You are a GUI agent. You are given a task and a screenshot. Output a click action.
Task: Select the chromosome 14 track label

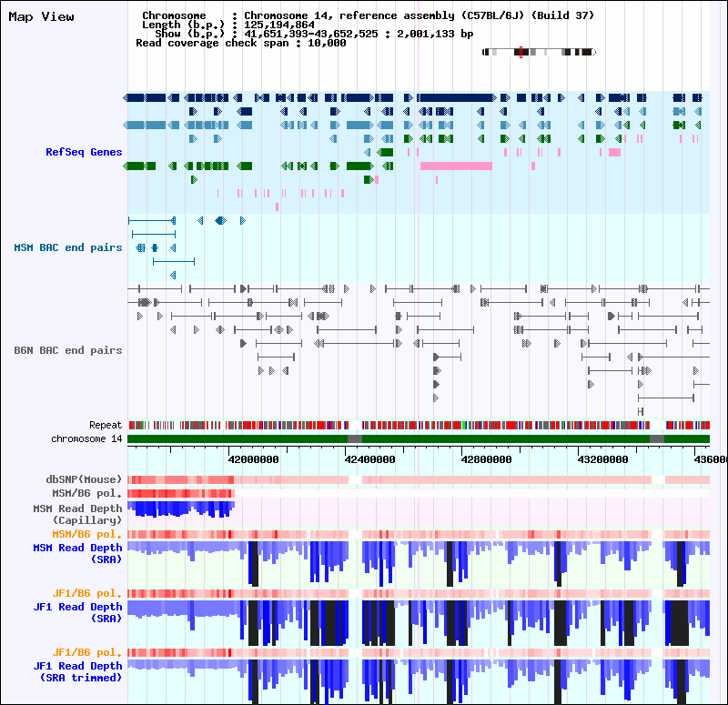point(86,438)
